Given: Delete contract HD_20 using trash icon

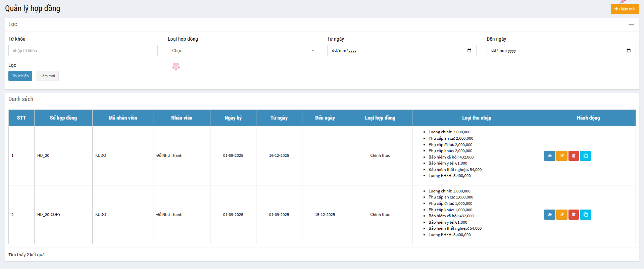Looking at the screenshot, I should tap(574, 156).
